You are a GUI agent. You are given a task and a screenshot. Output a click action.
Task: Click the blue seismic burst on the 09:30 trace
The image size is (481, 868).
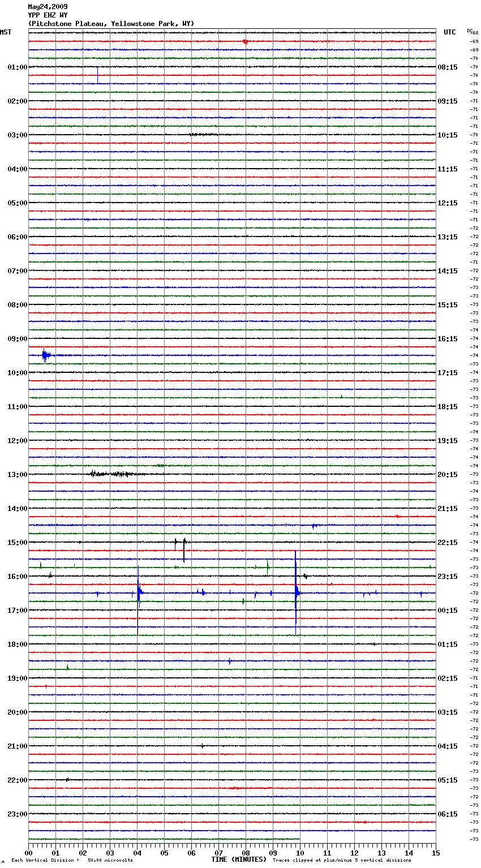pos(46,356)
